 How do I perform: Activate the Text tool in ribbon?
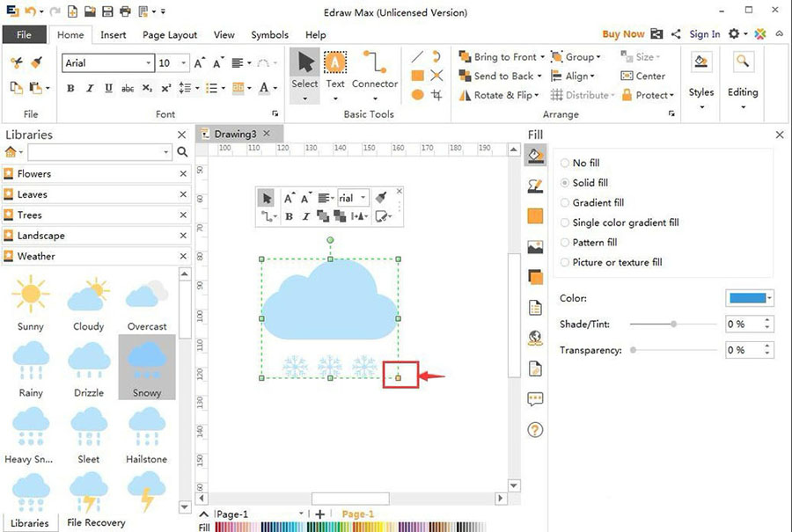coord(335,70)
